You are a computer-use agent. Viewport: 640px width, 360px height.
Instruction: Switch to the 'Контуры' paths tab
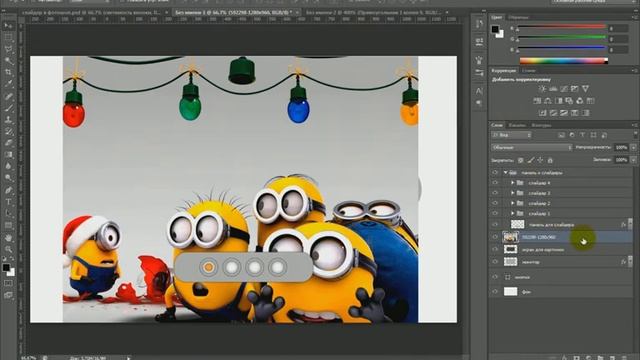click(x=542, y=125)
